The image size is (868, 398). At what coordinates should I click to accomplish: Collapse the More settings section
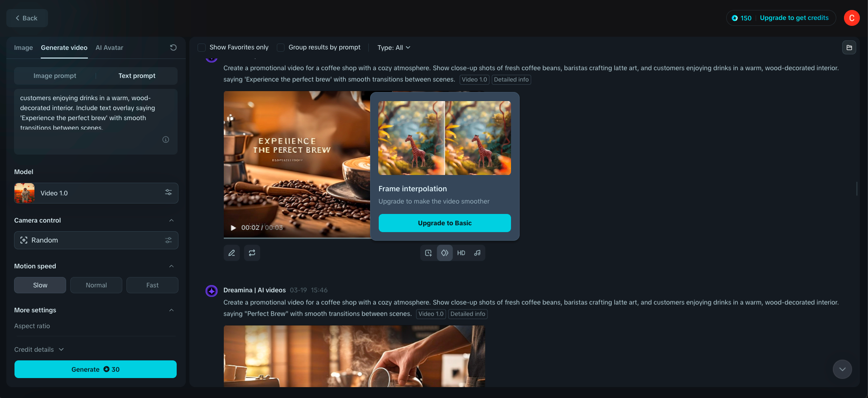[171, 310]
